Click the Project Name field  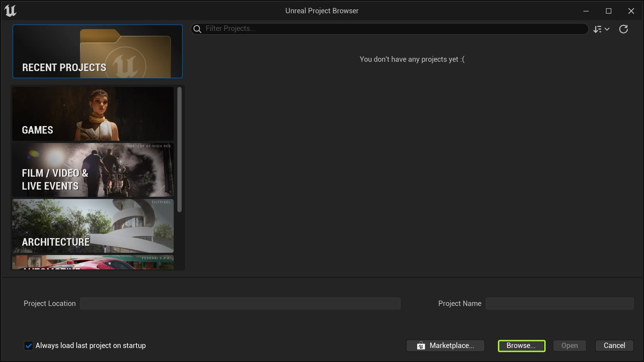point(559,303)
